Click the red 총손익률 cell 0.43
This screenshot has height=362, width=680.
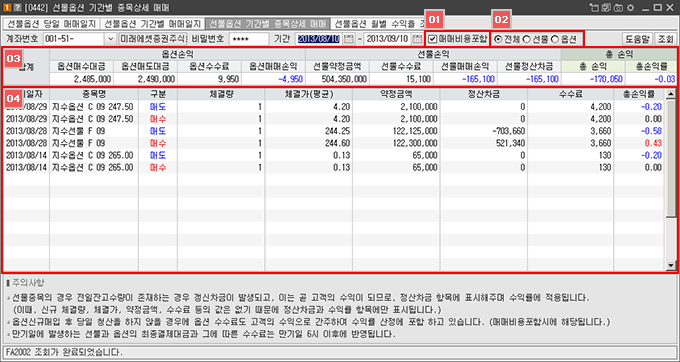click(640, 143)
